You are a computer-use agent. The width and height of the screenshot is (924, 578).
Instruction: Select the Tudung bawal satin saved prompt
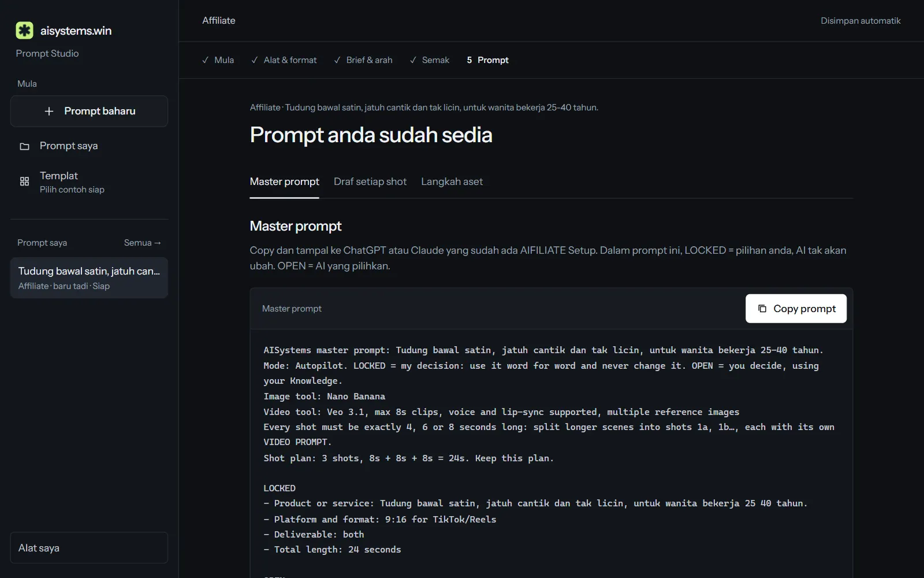tap(89, 278)
